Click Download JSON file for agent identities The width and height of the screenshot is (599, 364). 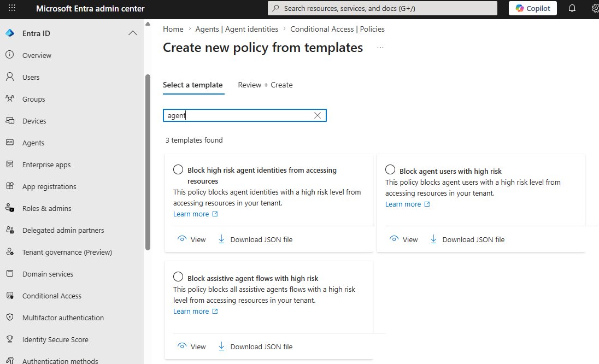[261, 239]
